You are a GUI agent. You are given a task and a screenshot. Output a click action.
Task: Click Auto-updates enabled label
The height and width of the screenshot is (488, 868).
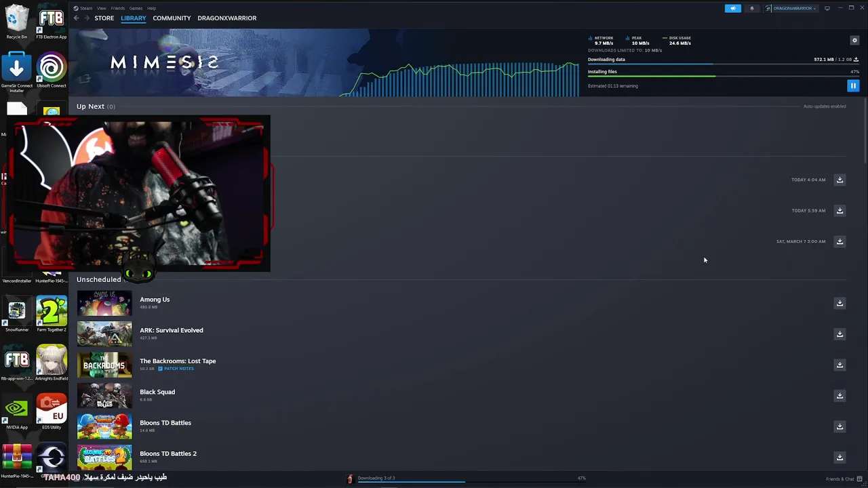(825, 106)
